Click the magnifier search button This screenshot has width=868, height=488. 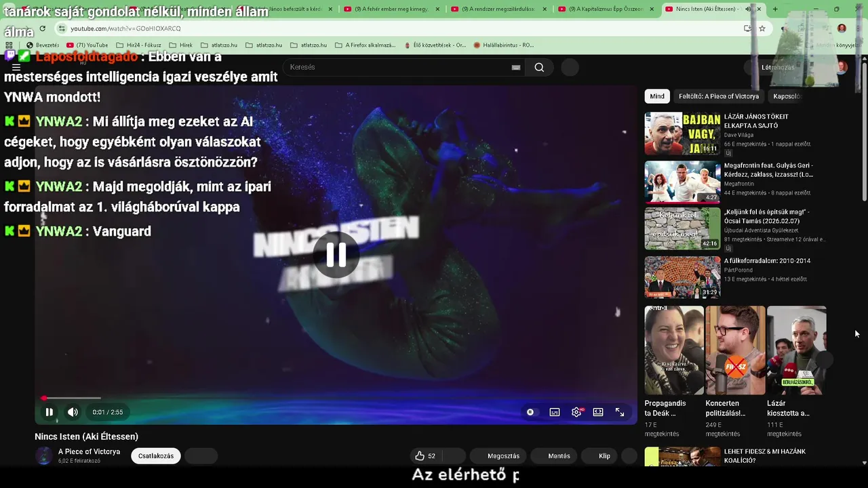539,67
